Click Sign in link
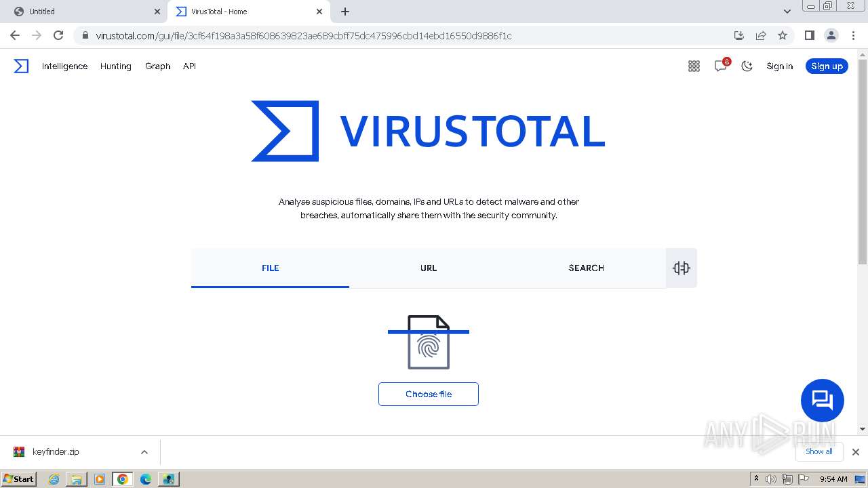Image resolution: width=868 pixels, height=488 pixels. (779, 66)
